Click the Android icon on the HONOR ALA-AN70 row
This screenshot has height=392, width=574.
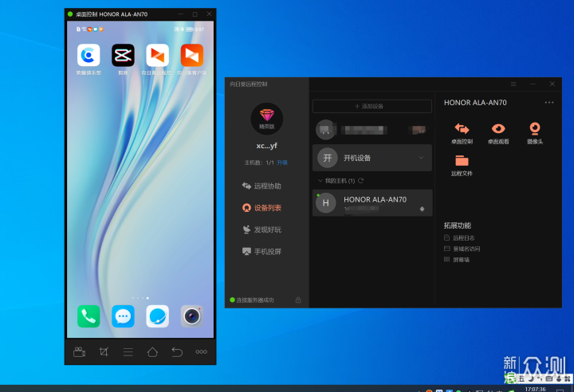click(422, 209)
